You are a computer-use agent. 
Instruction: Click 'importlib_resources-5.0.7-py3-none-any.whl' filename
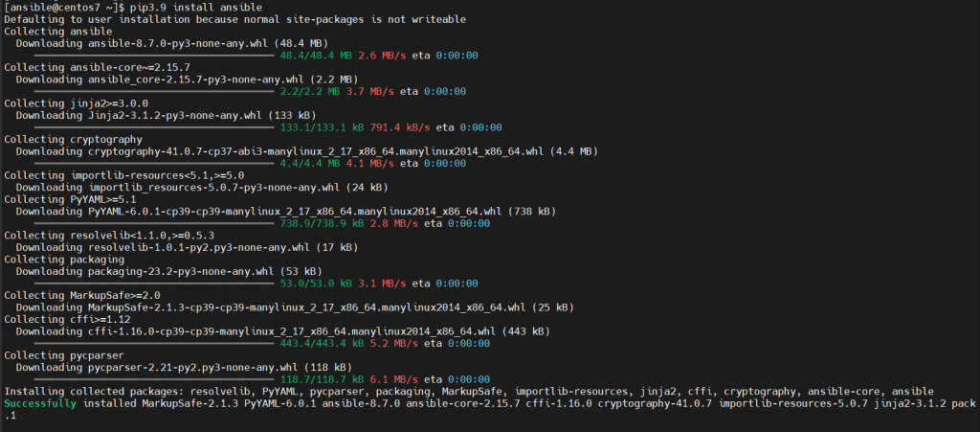[x=213, y=188]
